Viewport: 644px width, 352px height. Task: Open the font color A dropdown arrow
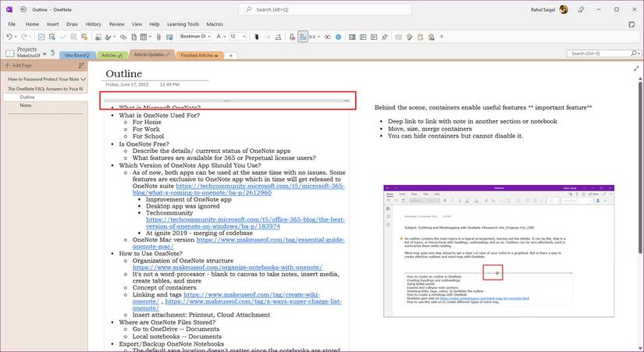point(224,37)
